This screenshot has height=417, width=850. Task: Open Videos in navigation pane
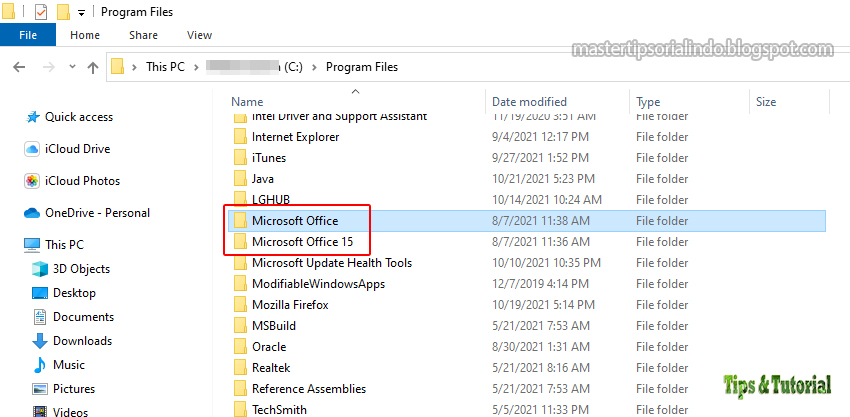(70, 412)
